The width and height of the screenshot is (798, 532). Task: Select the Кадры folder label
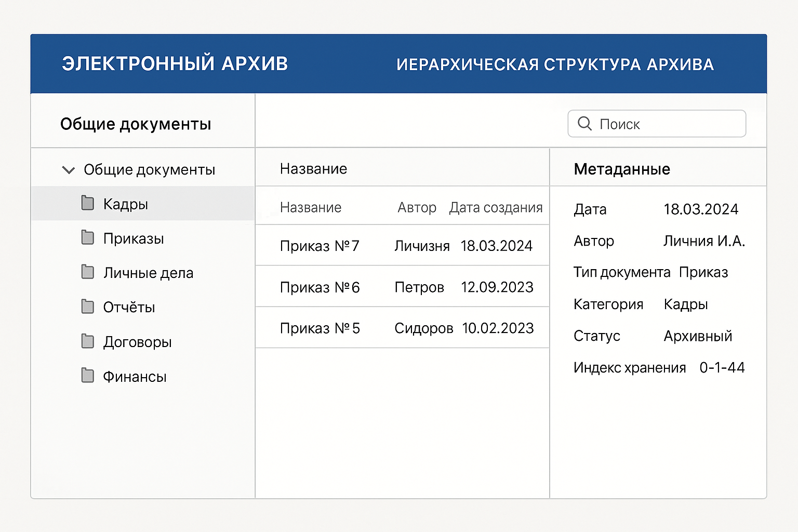(x=126, y=204)
